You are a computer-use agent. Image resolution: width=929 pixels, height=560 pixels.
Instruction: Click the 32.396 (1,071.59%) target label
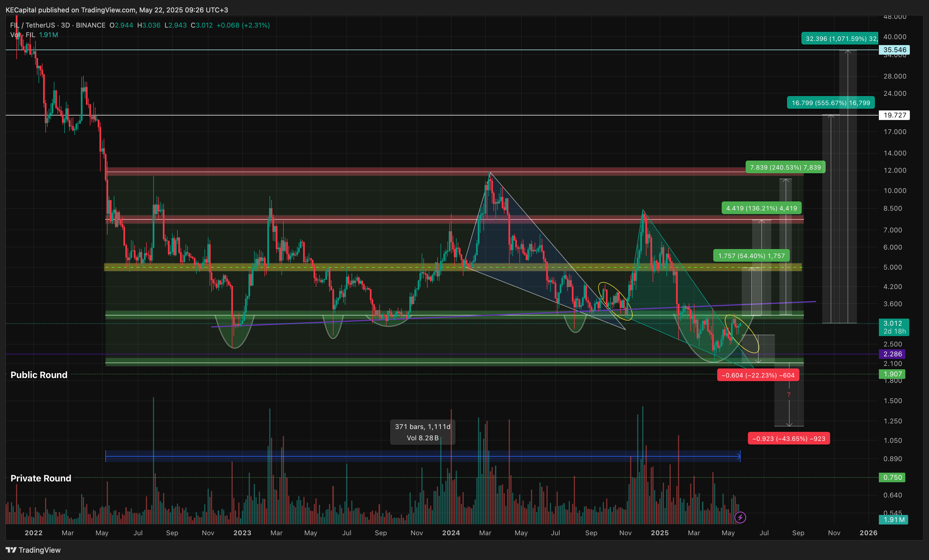(x=840, y=39)
